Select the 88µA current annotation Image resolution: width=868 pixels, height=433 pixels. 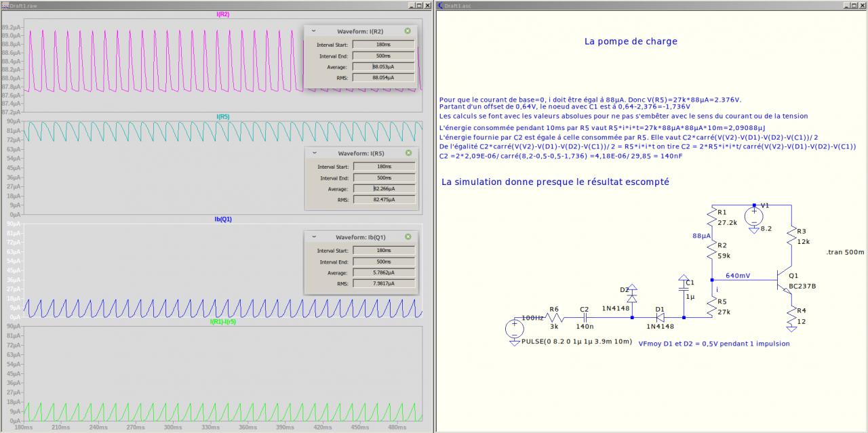tap(702, 236)
